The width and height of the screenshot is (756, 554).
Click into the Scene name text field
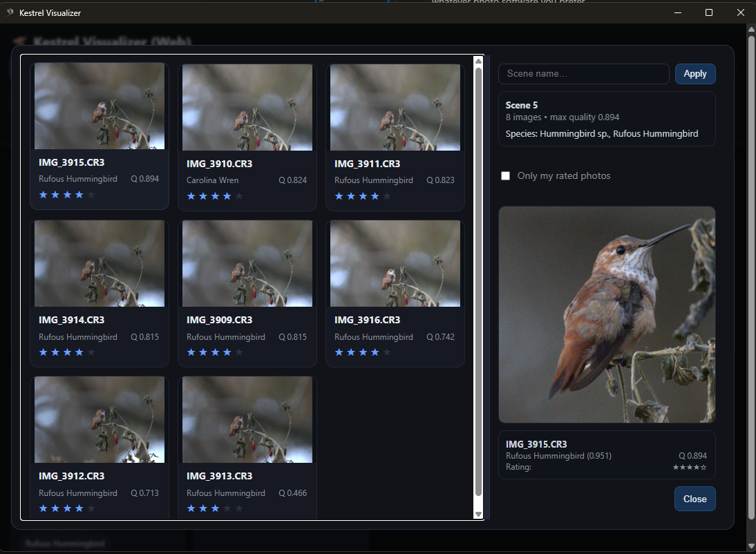click(583, 73)
